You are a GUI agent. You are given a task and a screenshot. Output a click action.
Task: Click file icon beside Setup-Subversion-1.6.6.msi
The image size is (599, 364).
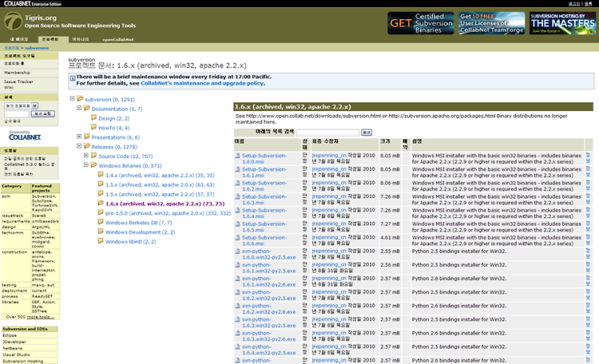pos(238,238)
